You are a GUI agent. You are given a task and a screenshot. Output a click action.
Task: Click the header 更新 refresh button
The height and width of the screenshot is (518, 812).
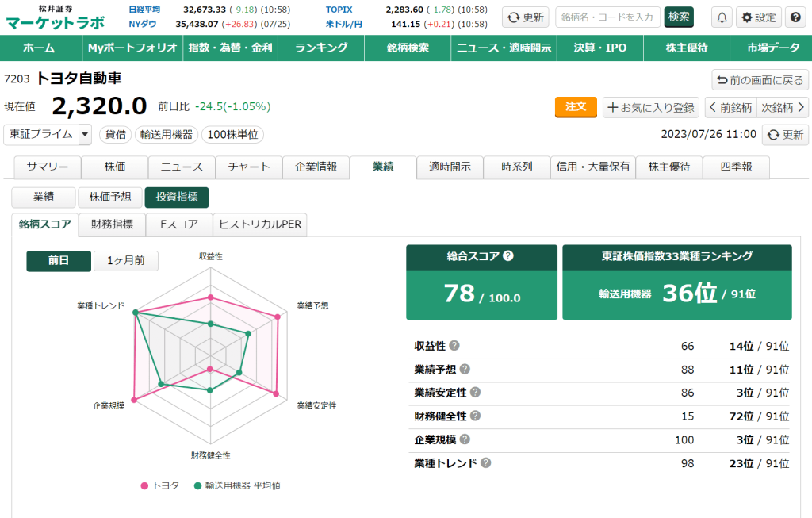click(525, 17)
